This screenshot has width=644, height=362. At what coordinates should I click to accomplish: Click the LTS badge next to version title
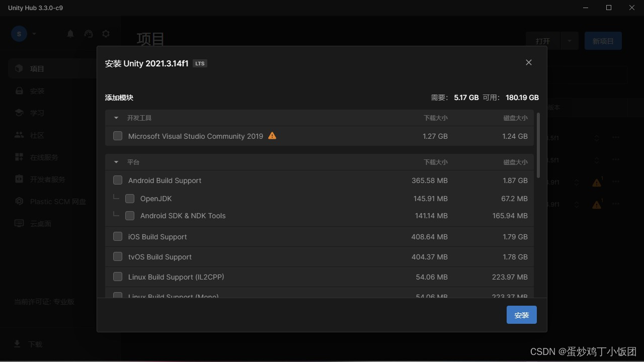coord(200,63)
